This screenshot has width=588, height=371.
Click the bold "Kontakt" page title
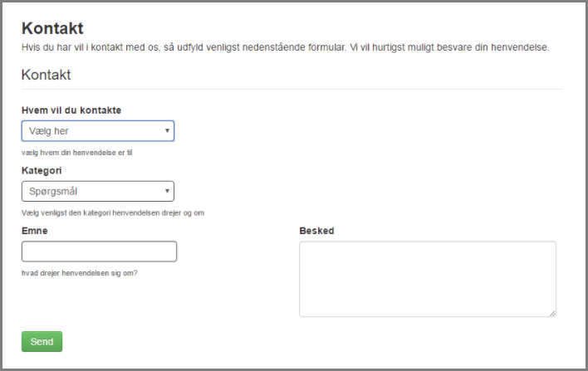pyautogui.click(x=52, y=29)
